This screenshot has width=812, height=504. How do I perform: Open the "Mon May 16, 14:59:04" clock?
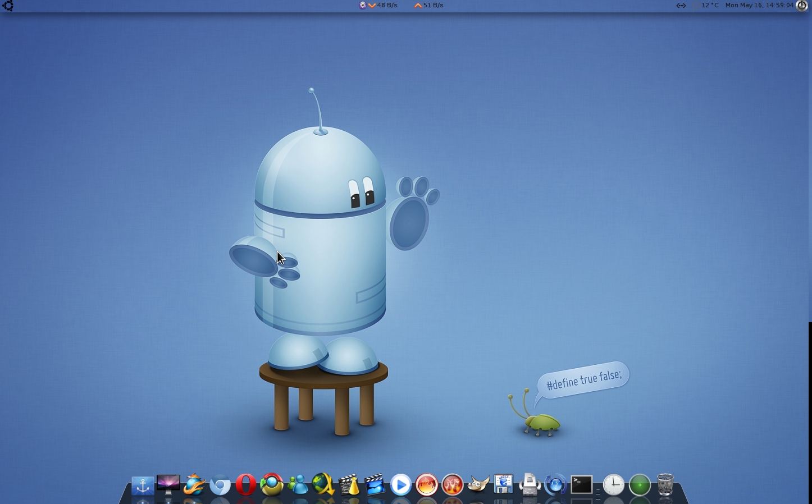759,5
